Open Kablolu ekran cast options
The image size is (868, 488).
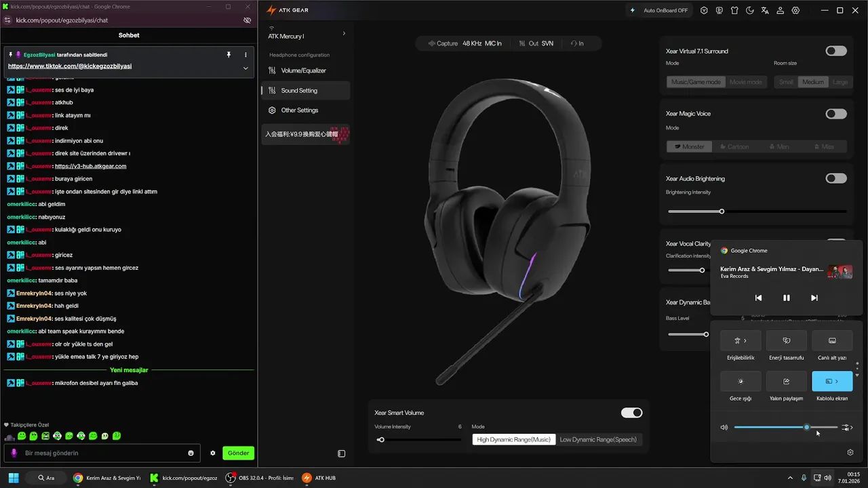pos(832,382)
